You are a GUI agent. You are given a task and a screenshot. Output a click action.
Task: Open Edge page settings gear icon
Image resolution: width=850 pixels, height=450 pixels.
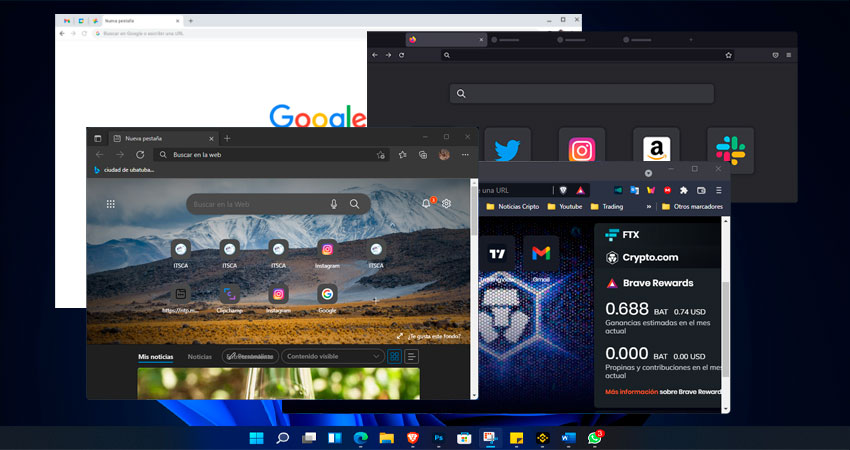point(446,204)
